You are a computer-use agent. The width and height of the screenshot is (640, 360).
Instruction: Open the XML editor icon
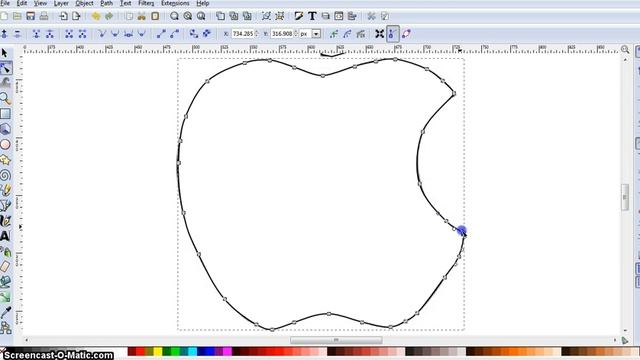click(x=339, y=16)
